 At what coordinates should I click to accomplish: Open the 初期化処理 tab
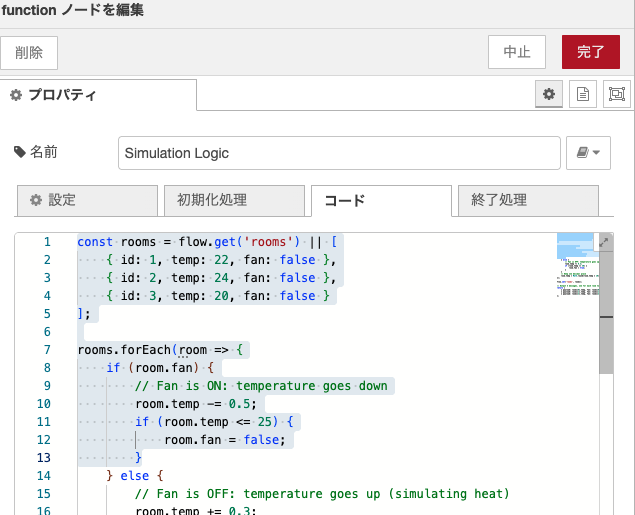[x=233, y=200]
